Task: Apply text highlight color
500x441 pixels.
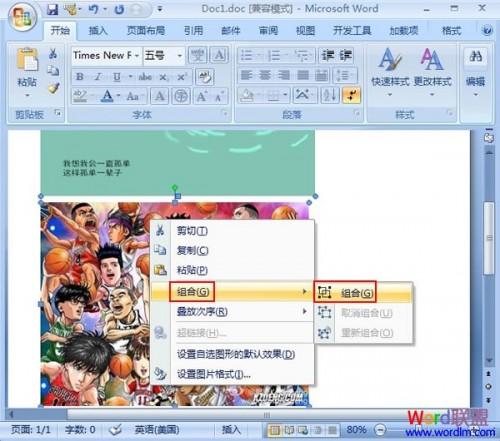Action: [80, 96]
